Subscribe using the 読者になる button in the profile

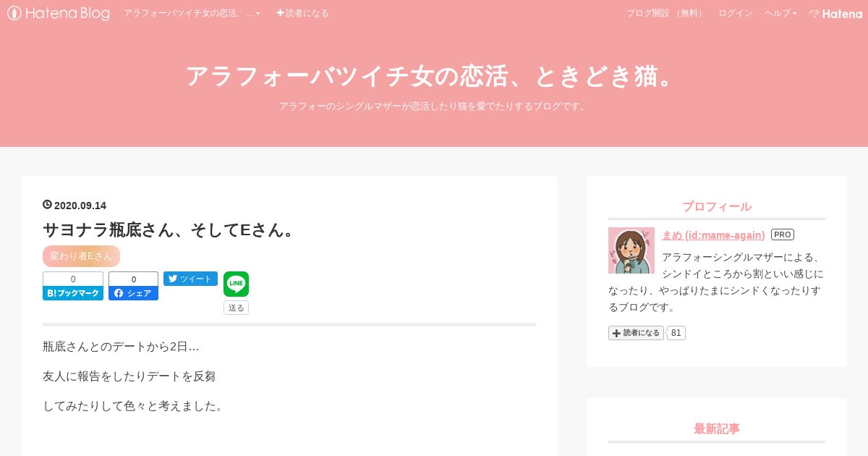[636, 333]
